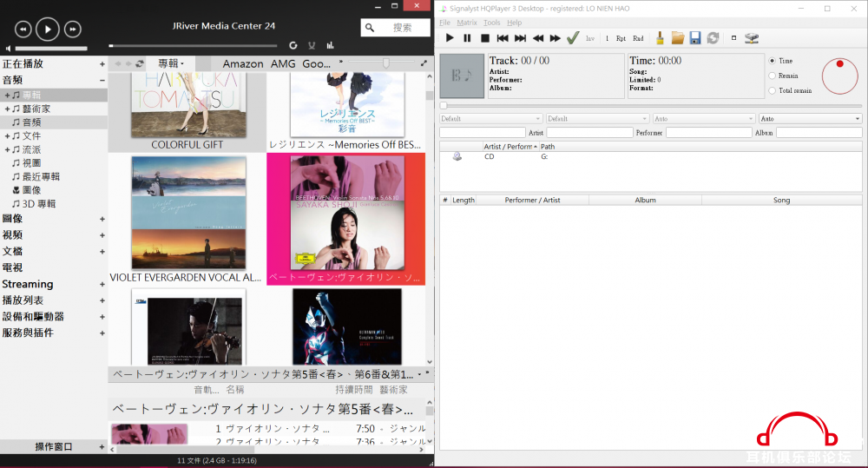Open the 專輯 view dropdown in JRiver
Image resolution: width=868 pixels, height=468 pixels.
pos(171,63)
